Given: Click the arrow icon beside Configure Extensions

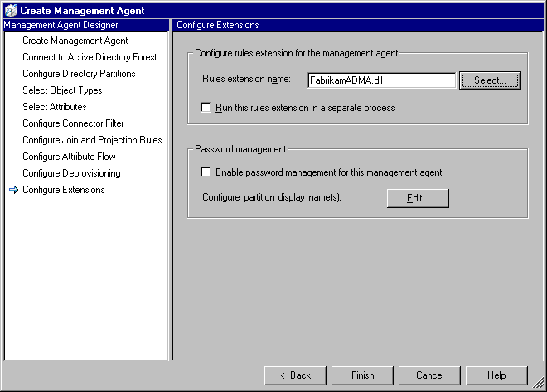Looking at the screenshot, I should pyautogui.click(x=12, y=190).
